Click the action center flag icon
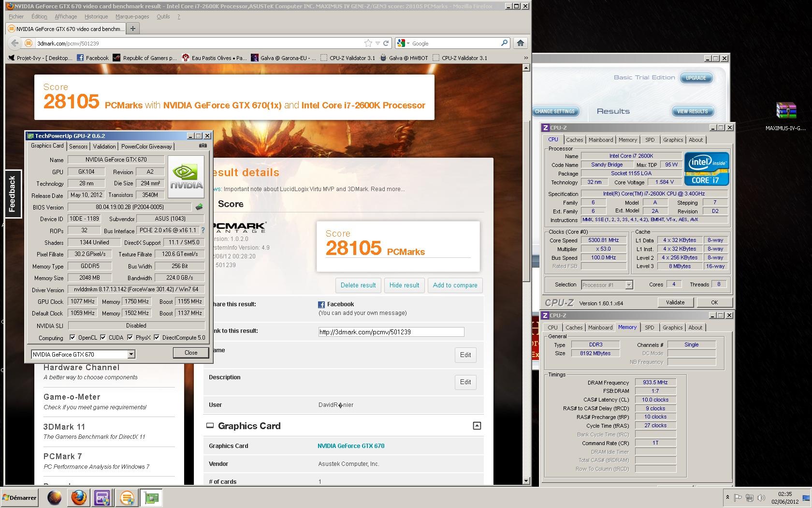This screenshot has width=812, height=508. (x=738, y=498)
